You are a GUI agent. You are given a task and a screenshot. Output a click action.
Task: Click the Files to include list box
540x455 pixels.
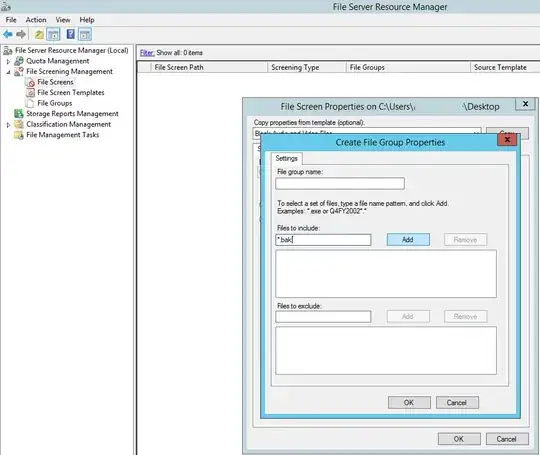pyautogui.click(x=386, y=274)
